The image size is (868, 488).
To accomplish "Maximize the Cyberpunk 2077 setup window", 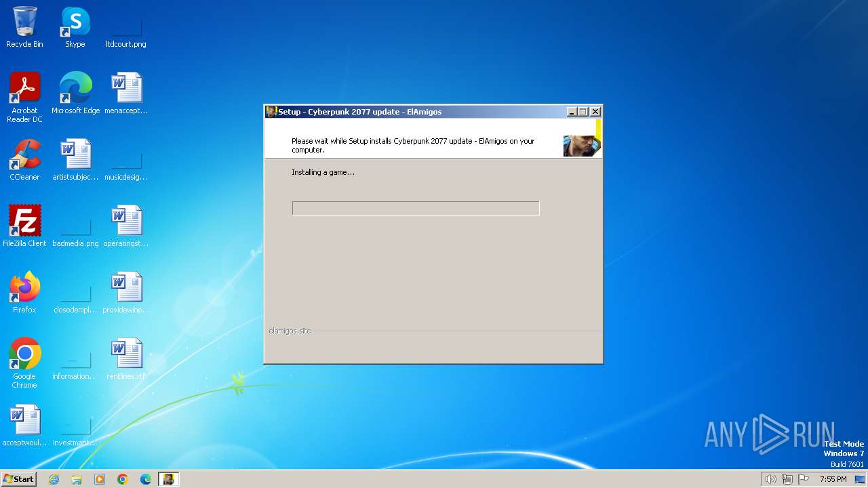I will click(x=583, y=112).
